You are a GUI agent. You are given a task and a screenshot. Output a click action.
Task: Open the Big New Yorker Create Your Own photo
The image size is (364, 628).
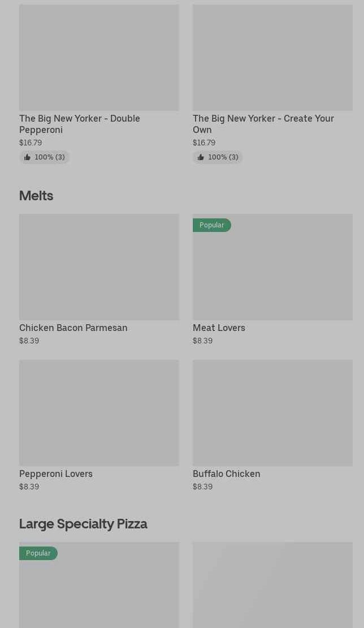click(x=272, y=58)
